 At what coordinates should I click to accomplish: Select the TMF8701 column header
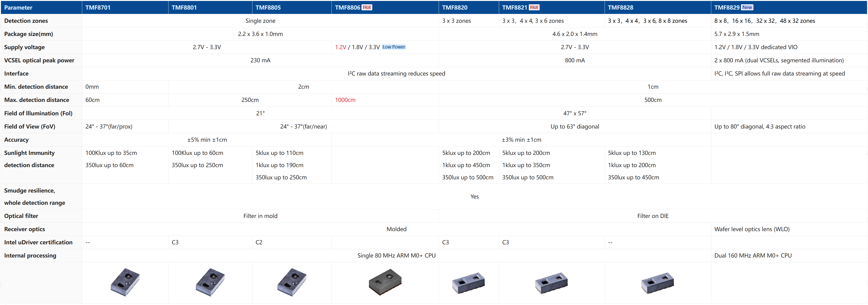point(125,7)
